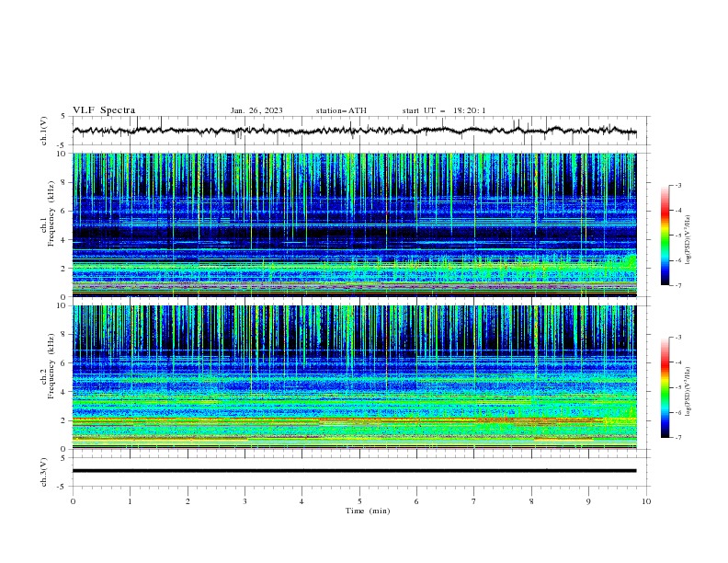Click the "-7" tick on the ch.2 colorbar
Viewport: 728px width, 563px height.
[x=678, y=437]
